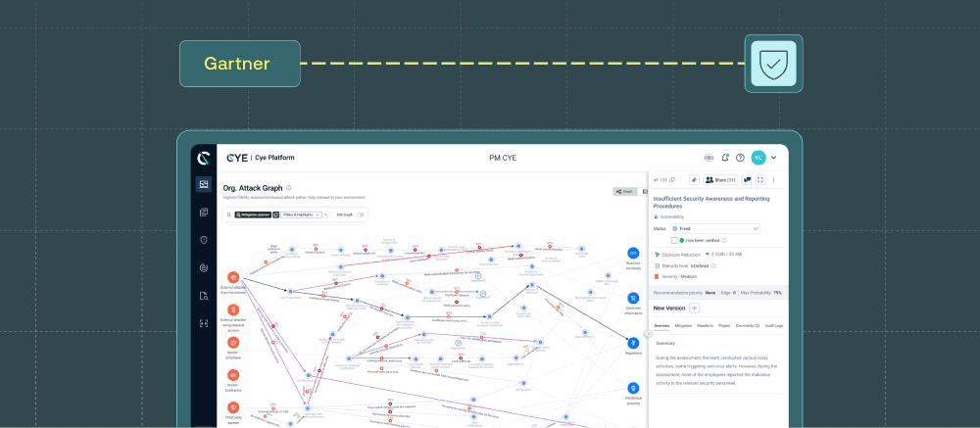The width and height of the screenshot is (980, 428).
Task: Select External attacker using physical access node
Action: [x=233, y=309]
